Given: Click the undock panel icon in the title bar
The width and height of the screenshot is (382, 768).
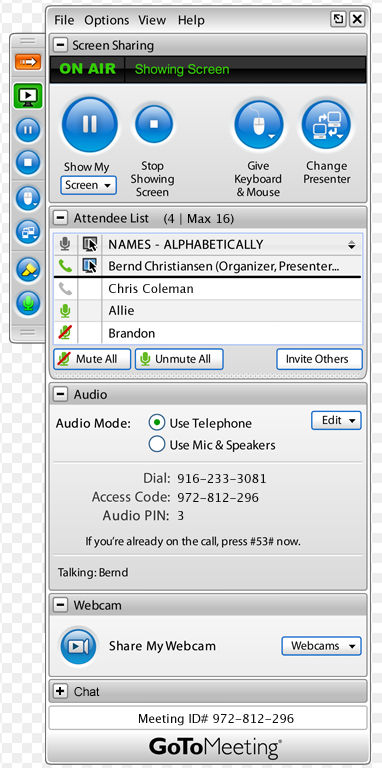Looking at the screenshot, I should click(x=339, y=19).
